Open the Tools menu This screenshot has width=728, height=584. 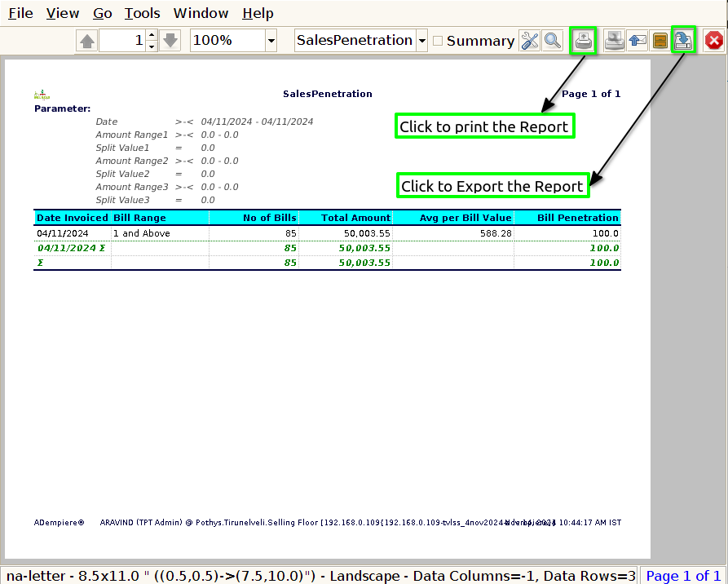pyautogui.click(x=142, y=14)
